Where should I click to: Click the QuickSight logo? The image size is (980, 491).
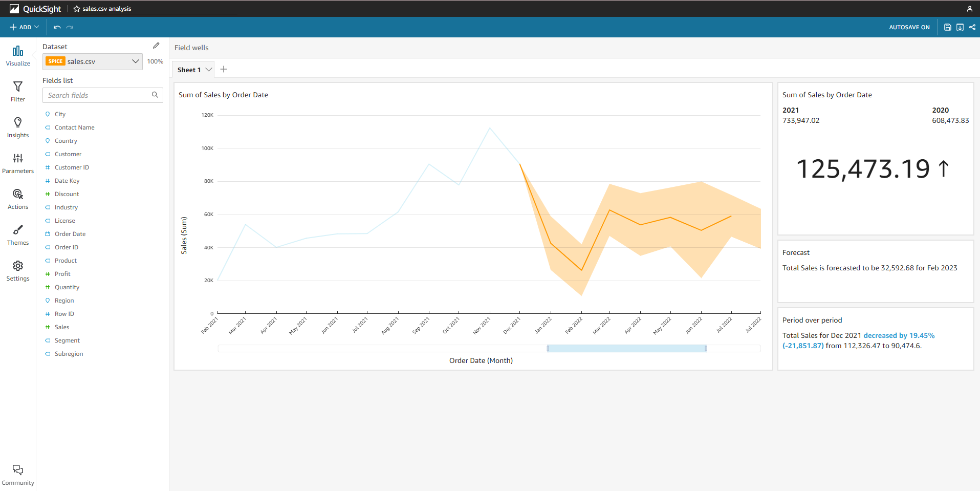[x=35, y=9]
